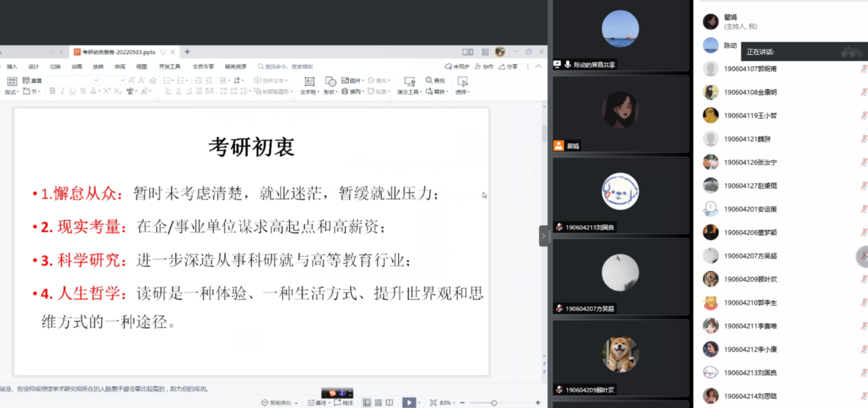Apply subscript formatting
The width and height of the screenshot is (868, 408).
coord(117,91)
